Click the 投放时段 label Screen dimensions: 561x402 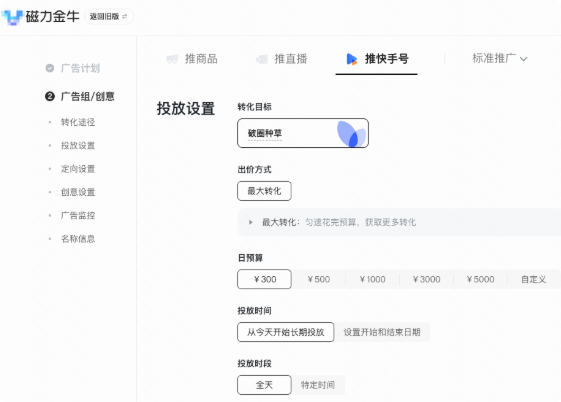pos(254,364)
